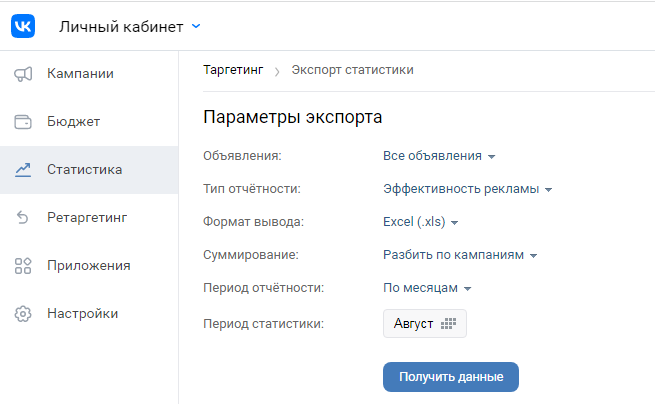Viewport: 655px width, 404px height.
Task: Click the Таргетинг breadcrumb link
Action: point(233,70)
